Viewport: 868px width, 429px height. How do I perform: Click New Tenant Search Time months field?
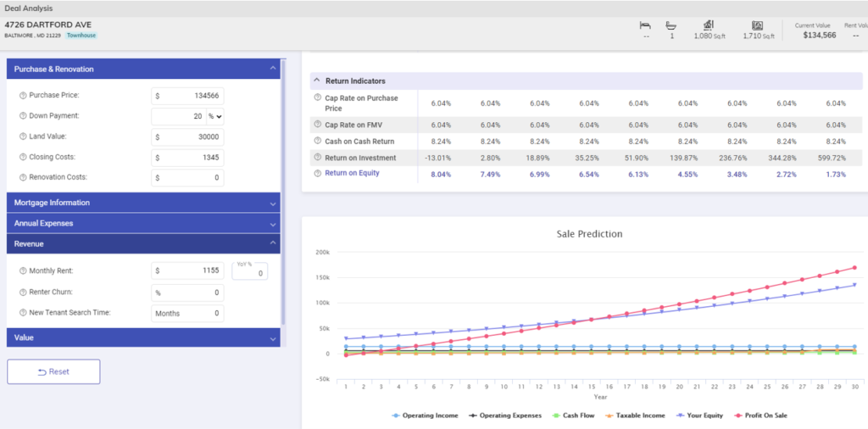pyautogui.click(x=187, y=314)
